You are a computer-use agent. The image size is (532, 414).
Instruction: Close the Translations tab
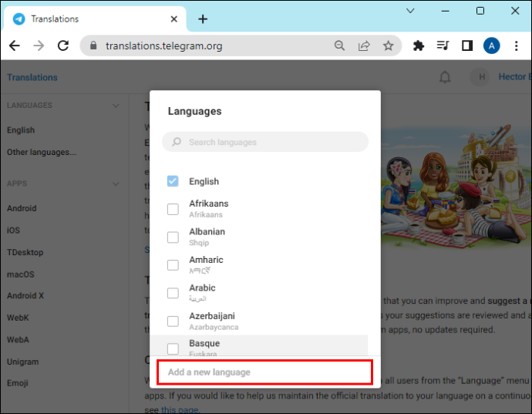pos(173,19)
